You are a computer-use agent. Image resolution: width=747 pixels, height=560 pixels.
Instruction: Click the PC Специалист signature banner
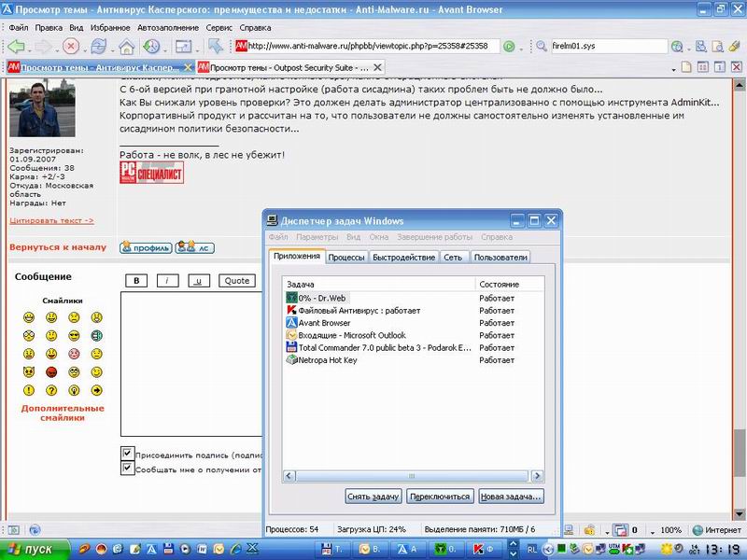(x=151, y=173)
